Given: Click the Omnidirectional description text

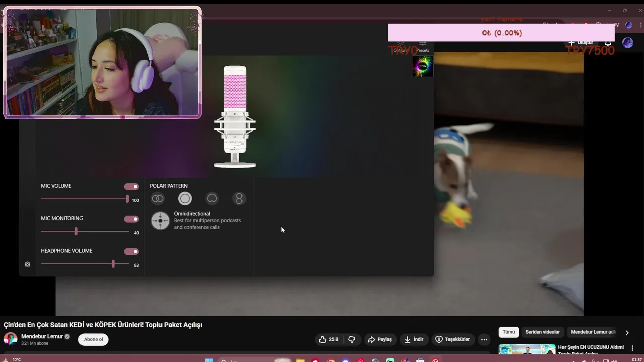Looking at the screenshot, I should pos(207,224).
